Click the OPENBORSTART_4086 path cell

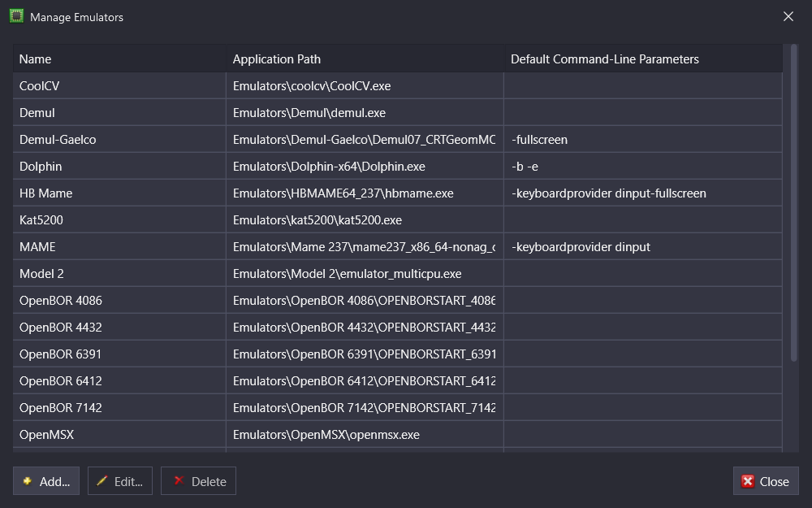coord(365,301)
